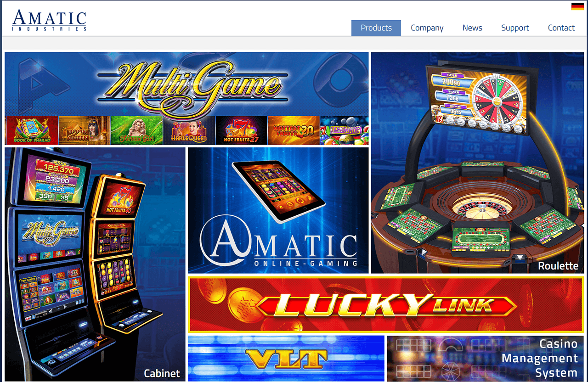Image resolution: width=588 pixels, height=382 pixels.
Task: Select the Lemonade game thumbnail
Action: click(x=345, y=130)
